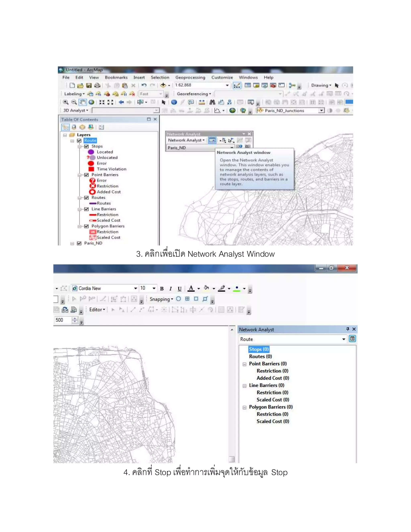Click the Bold B formatting icon
This screenshot has height=532, width=411.
click(x=162, y=289)
